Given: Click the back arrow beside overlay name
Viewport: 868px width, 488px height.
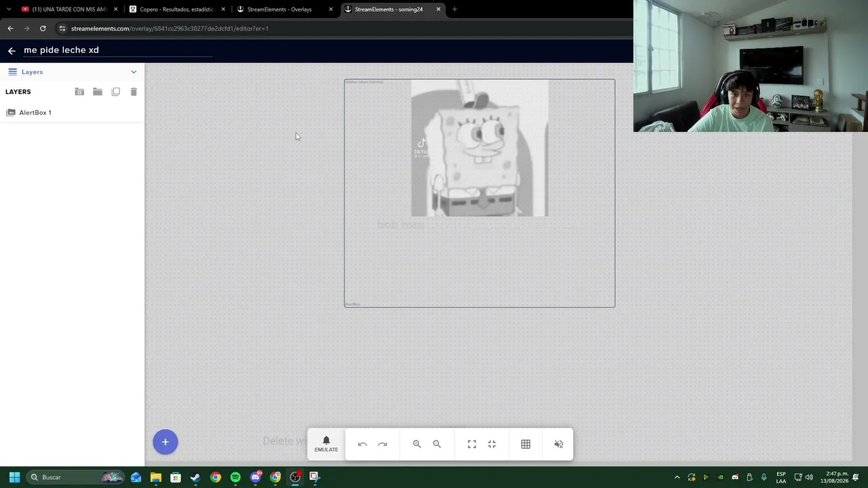Looking at the screenshot, I should coord(12,51).
